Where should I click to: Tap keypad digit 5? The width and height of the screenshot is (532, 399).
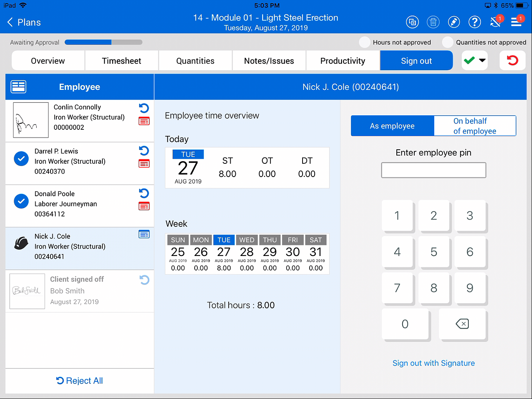[x=433, y=252]
